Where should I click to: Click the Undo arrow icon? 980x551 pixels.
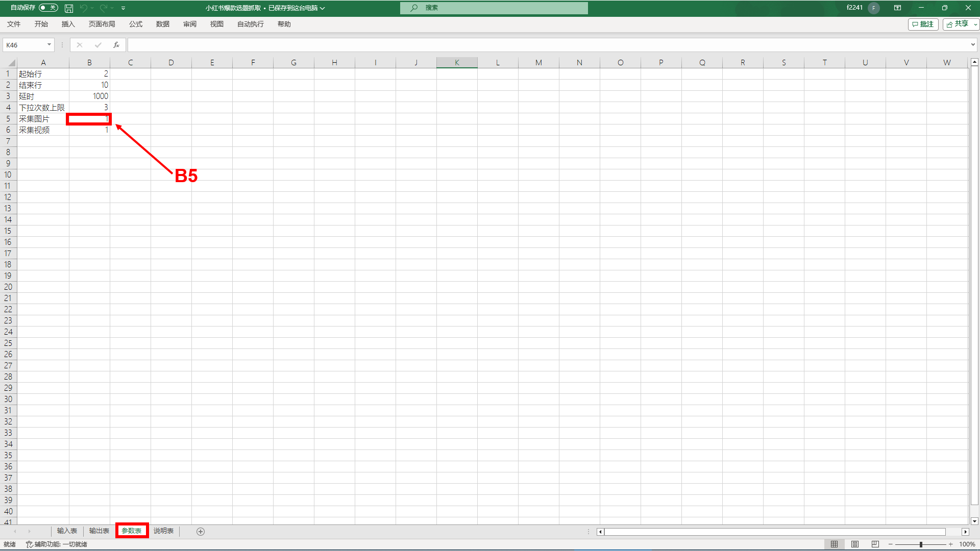coord(83,8)
